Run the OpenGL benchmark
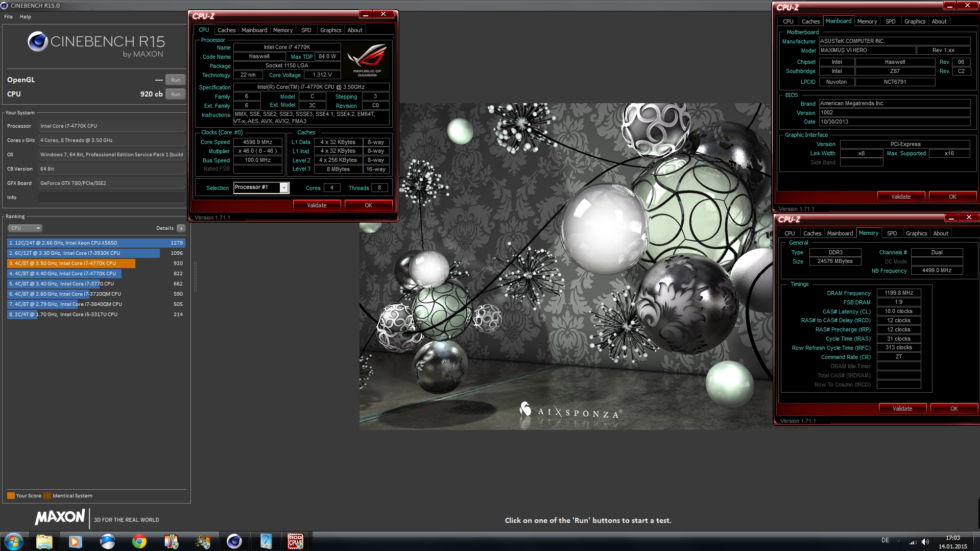The height and width of the screenshot is (551, 980). (x=176, y=80)
